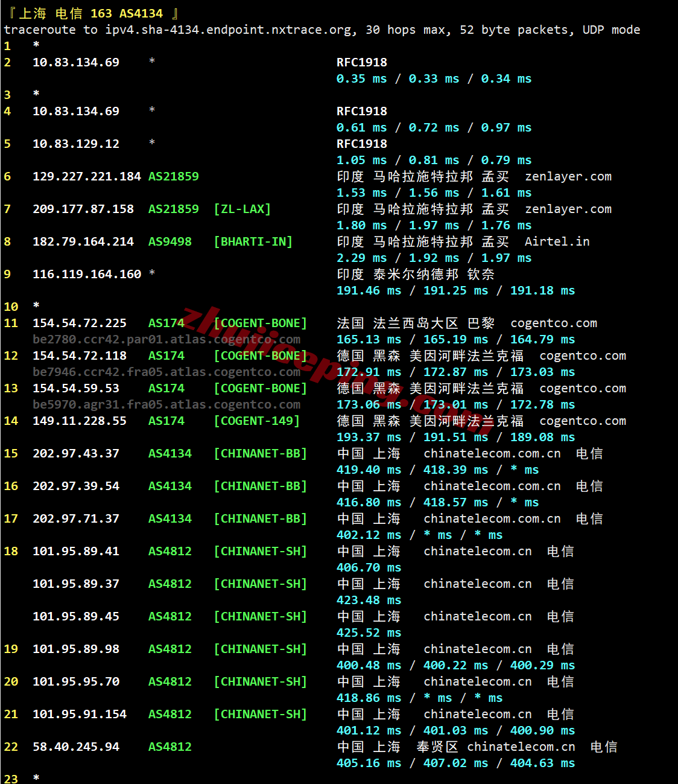Select the [COGENT-149] network tag
The width and height of the screenshot is (678, 784).
click(256, 421)
